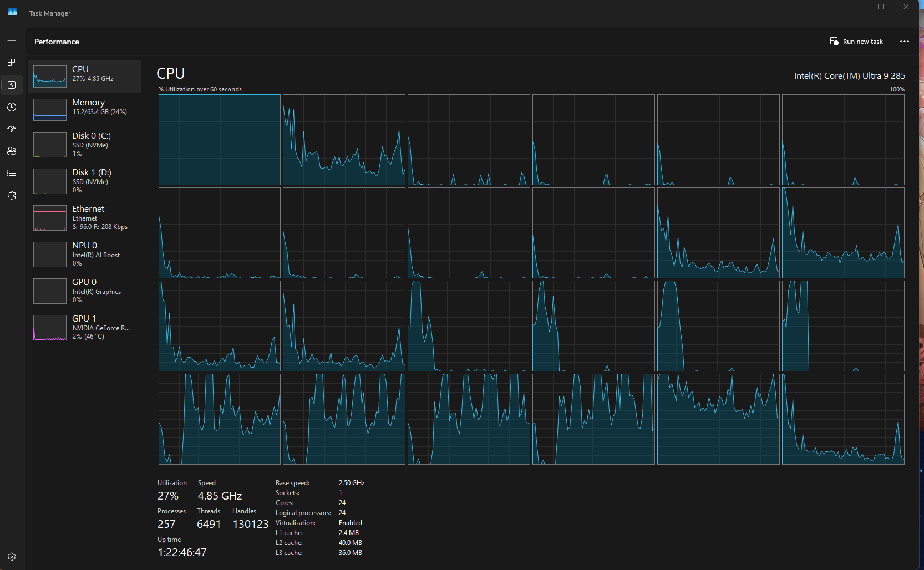Select GPU 0 Intel Graphics
924x570 pixels.
[84, 291]
